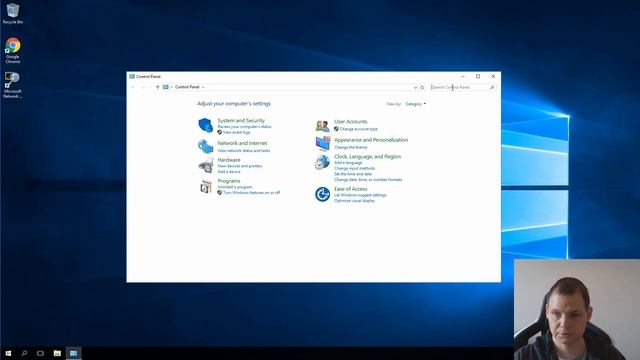The height and width of the screenshot is (360, 640).
Task: Click Uninstall a program link
Action: click(x=235, y=187)
